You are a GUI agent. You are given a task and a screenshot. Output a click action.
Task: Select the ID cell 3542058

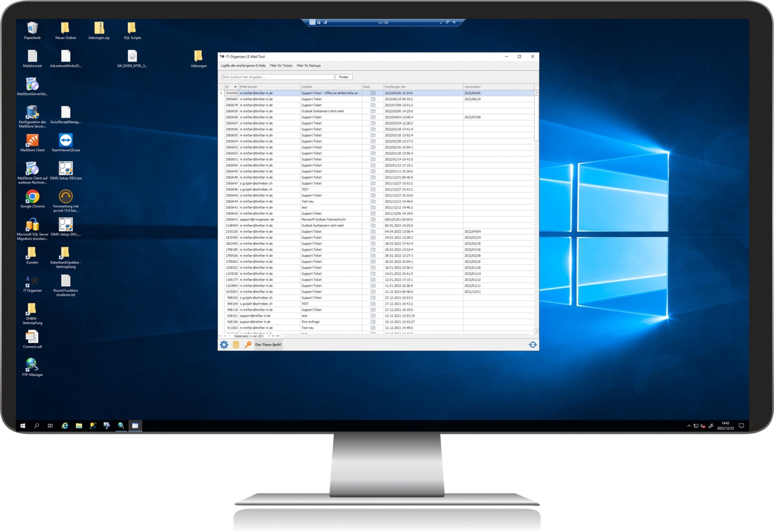(x=232, y=93)
